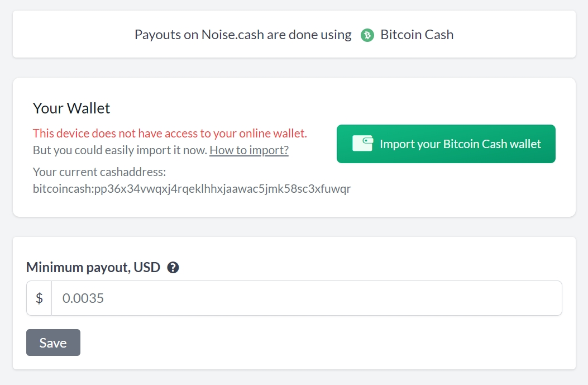This screenshot has height=385, width=588.
Task: Focus the minimum payout amount field
Action: point(307,298)
